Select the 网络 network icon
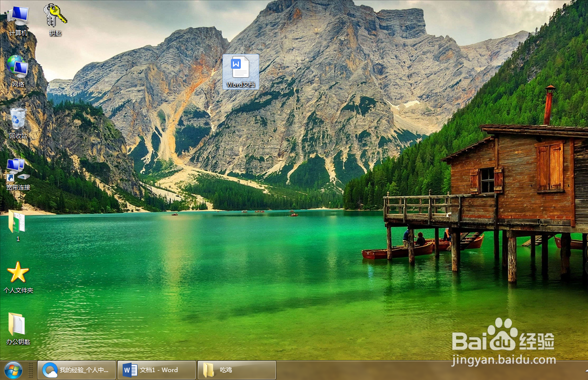588x380 pixels. click(x=18, y=71)
